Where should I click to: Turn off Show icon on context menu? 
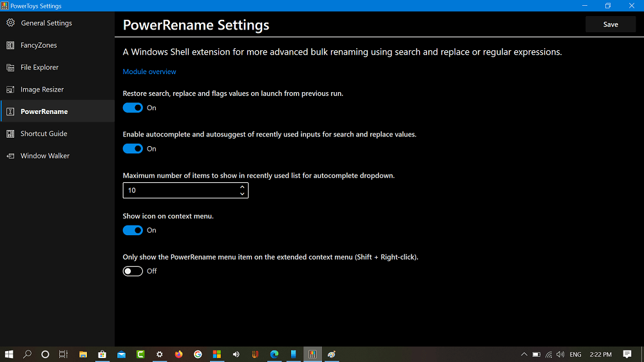pos(133,230)
